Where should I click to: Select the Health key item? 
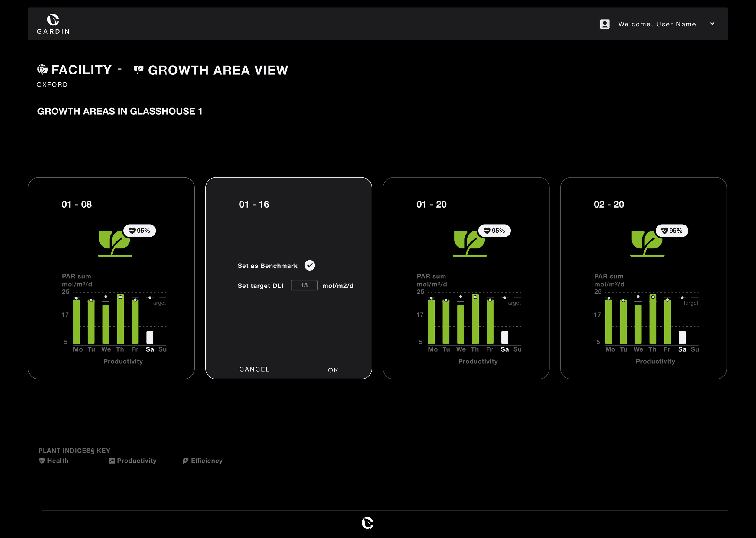click(53, 461)
